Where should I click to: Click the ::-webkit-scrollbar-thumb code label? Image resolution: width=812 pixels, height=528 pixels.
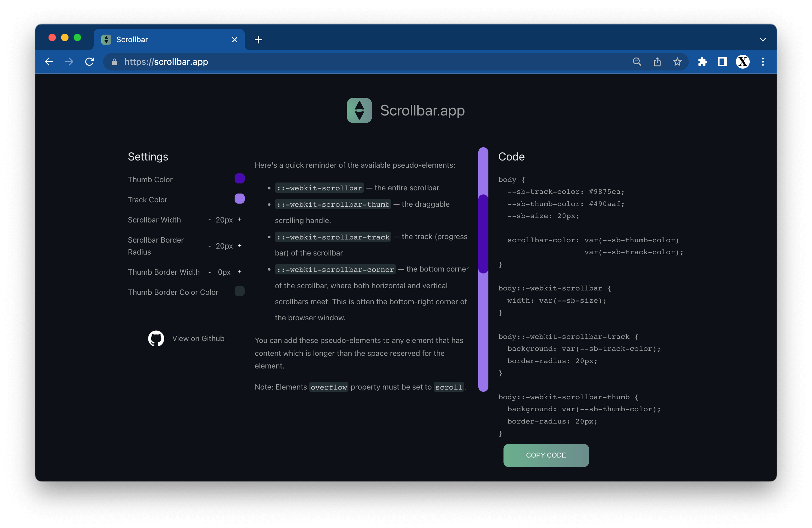(333, 205)
